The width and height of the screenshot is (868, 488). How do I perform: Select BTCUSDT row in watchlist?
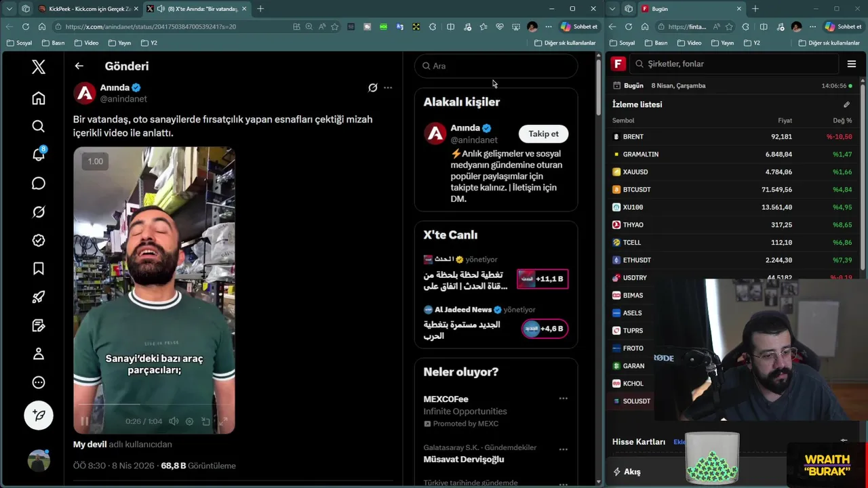coord(732,189)
